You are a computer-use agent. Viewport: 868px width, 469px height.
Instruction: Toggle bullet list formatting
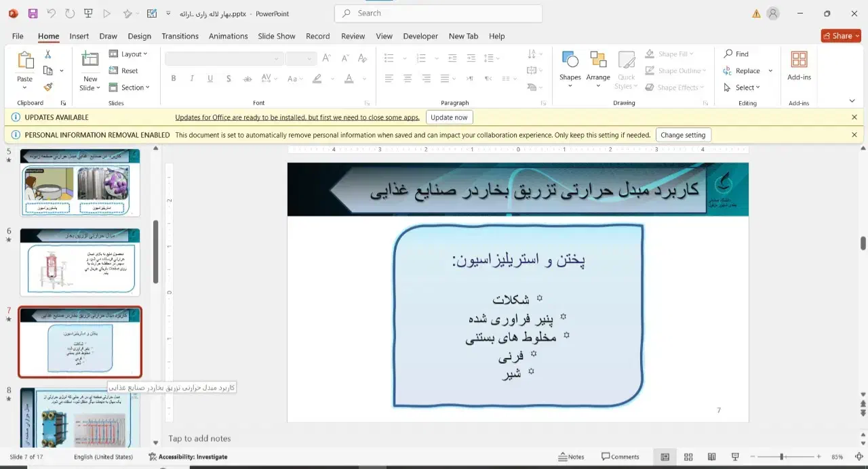click(390, 58)
